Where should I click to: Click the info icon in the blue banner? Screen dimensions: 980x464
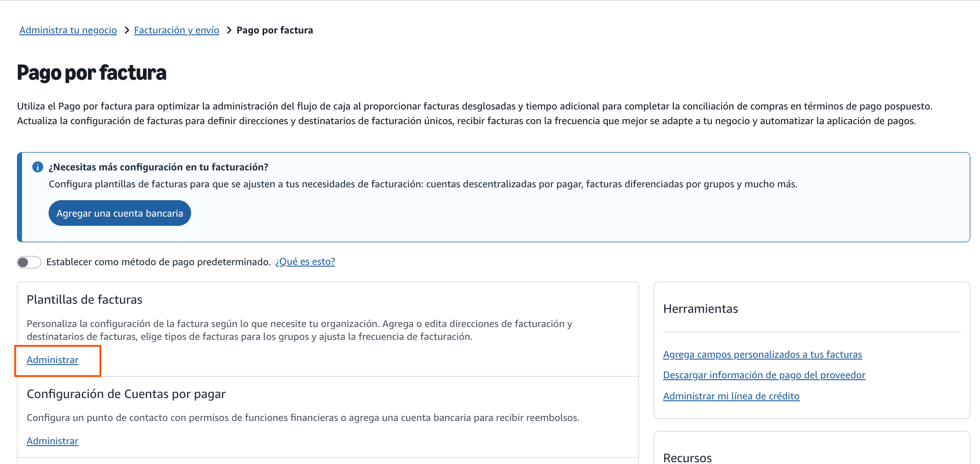point(37,167)
